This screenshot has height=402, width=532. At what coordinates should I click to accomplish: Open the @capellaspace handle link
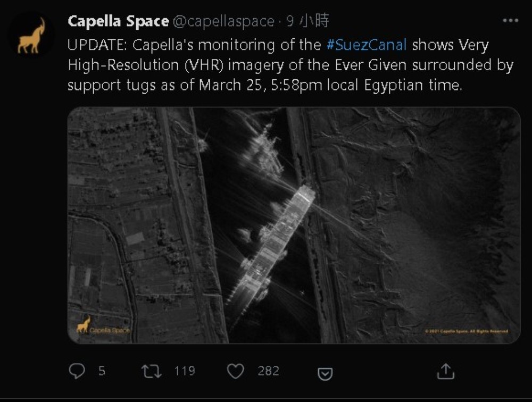coord(224,21)
